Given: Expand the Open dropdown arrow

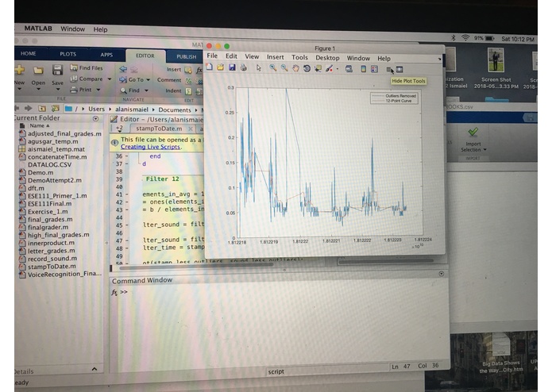Looking at the screenshot, I should click(x=38, y=90).
